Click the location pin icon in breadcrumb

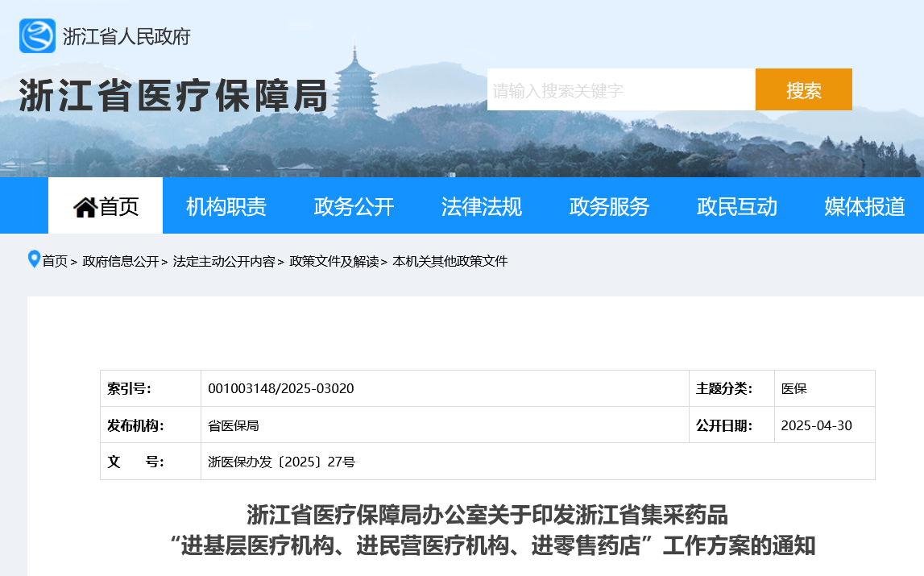coord(34,259)
